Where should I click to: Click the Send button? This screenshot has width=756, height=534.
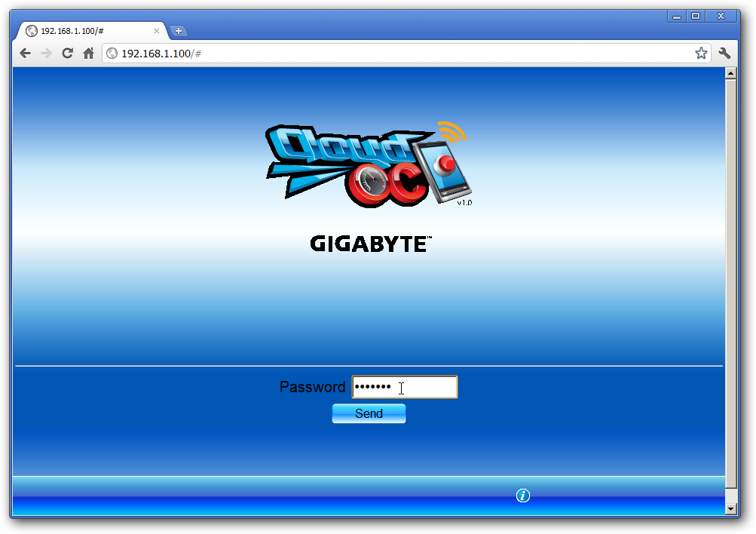369,413
